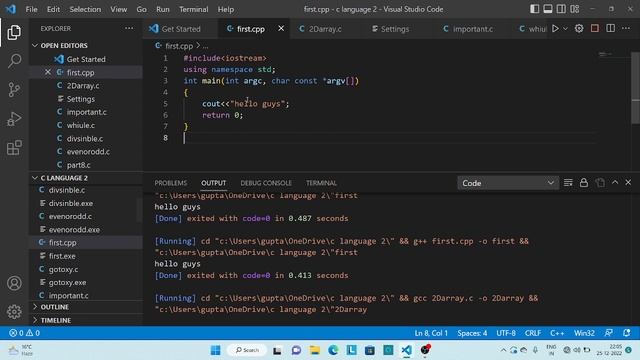
Task: Open the Run menu
Action: click(x=162, y=9)
